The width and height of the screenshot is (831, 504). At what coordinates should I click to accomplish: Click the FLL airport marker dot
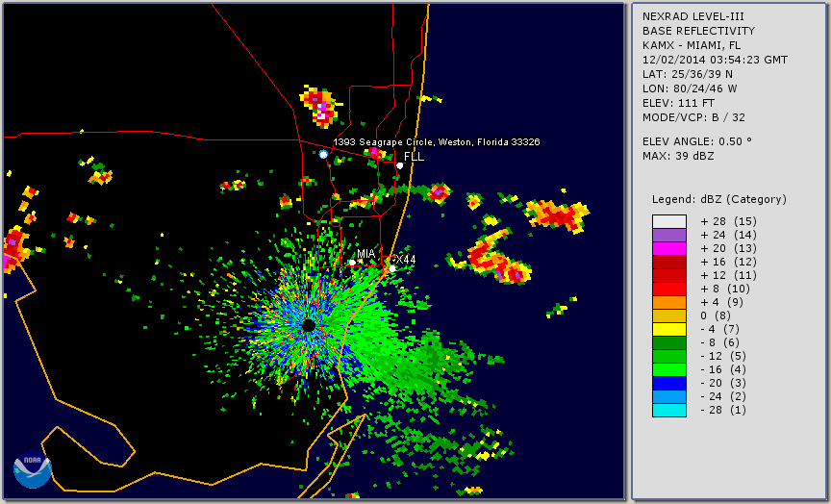coord(399,165)
